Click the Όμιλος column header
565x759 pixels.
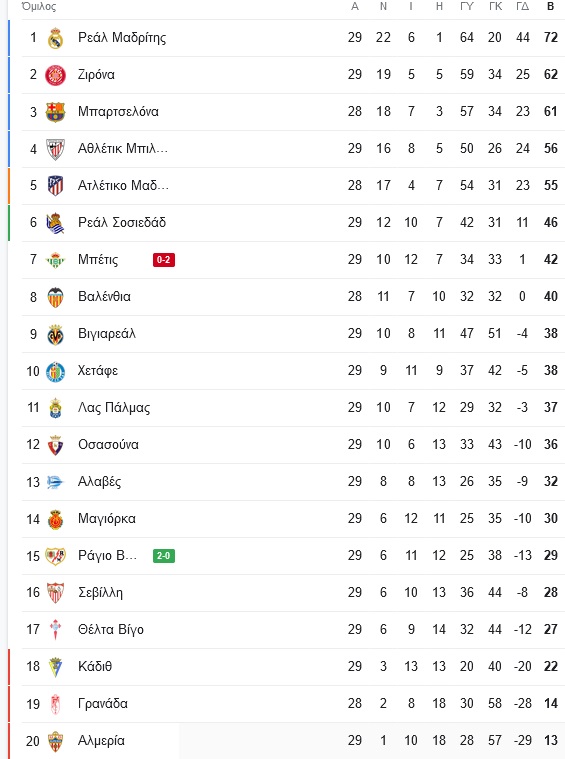tap(39, 7)
